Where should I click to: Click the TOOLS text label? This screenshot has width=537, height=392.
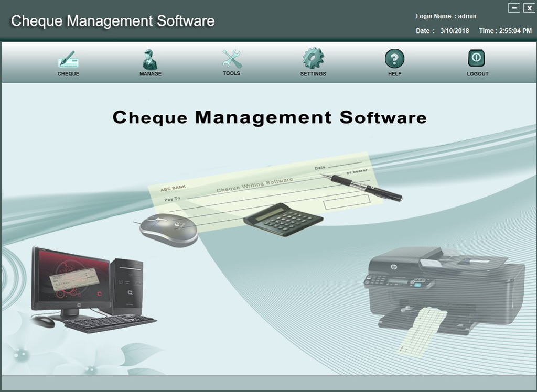pos(231,73)
